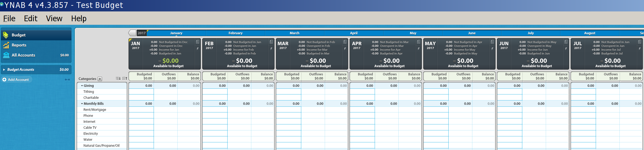Screen dimensions: 644x150
Task: Jump to August in the month bar
Action: pos(590,33)
